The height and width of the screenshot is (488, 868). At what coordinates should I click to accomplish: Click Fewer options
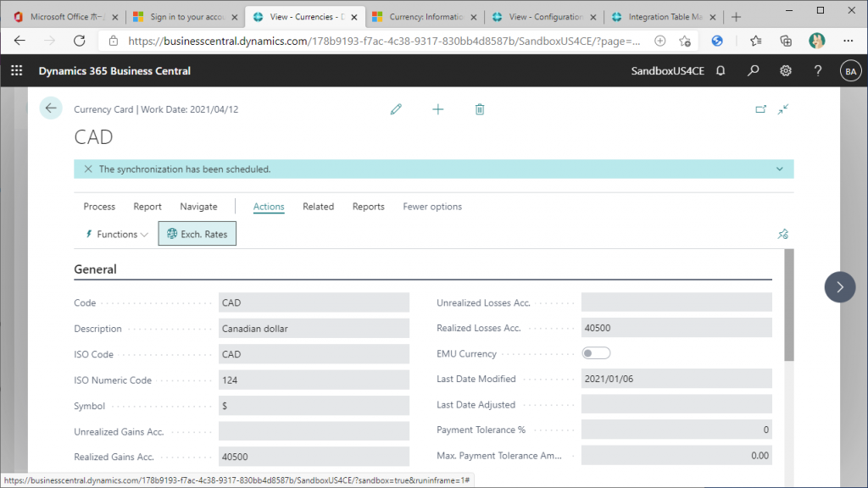(x=432, y=207)
